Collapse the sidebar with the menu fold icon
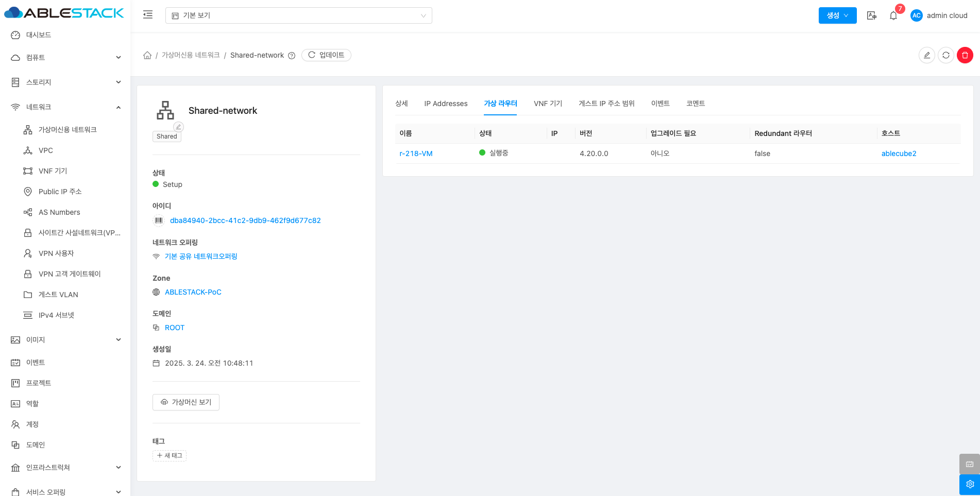This screenshot has width=980, height=496. pos(148,15)
